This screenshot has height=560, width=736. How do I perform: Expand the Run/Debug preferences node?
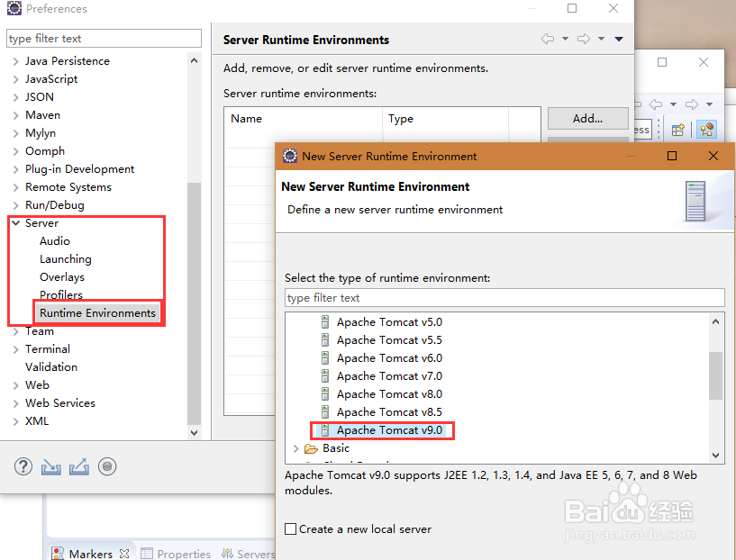coord(16,205)
